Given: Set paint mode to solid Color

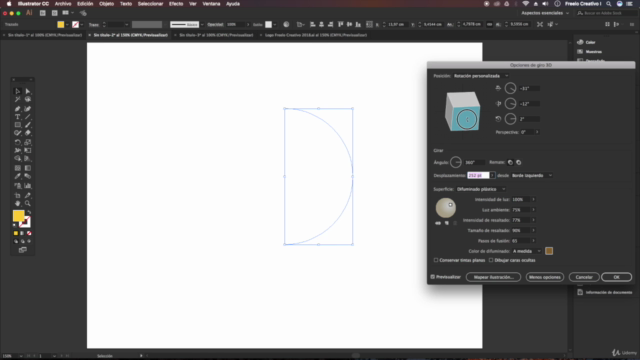Looking at the screenshot, I should tap(16, 233).
